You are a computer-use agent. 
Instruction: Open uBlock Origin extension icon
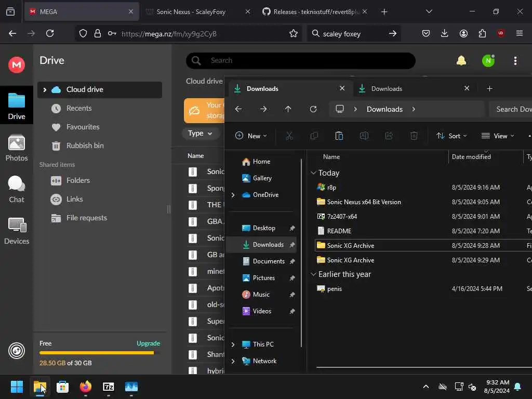(x=501, y=33)
